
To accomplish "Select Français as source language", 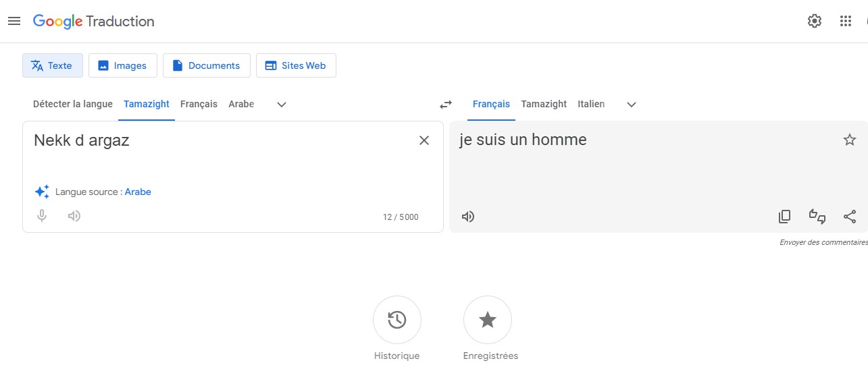I will click(x=199, y=104).
